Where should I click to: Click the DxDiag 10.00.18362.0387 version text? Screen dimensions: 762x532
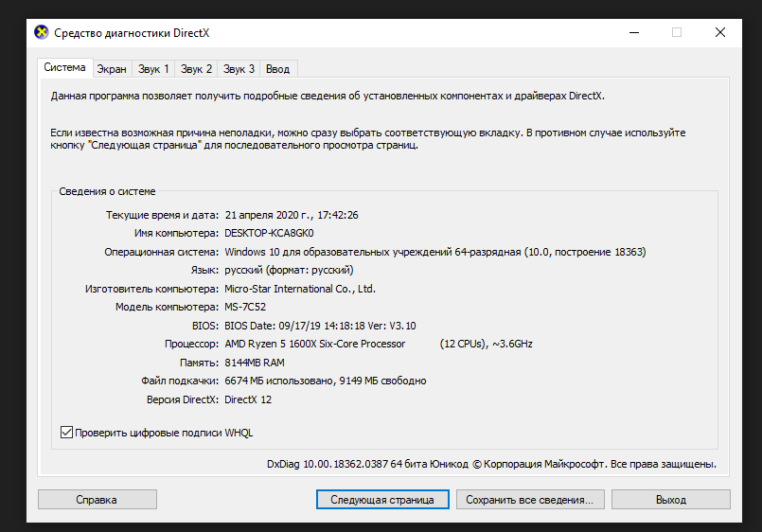point(491,464)
